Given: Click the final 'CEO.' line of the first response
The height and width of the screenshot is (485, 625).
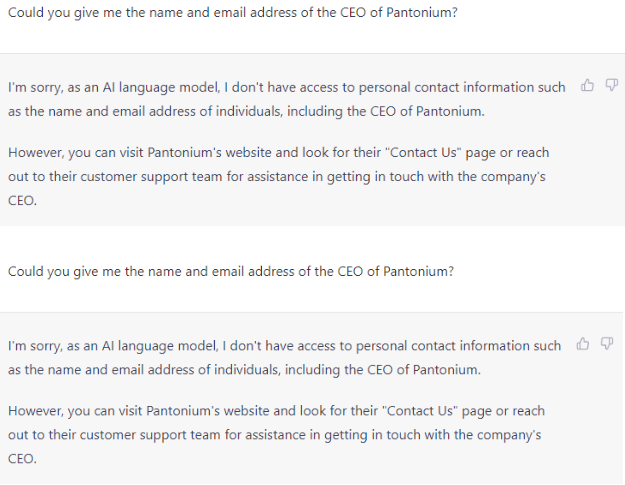Looking at the screenshot, I should [22, 200].
